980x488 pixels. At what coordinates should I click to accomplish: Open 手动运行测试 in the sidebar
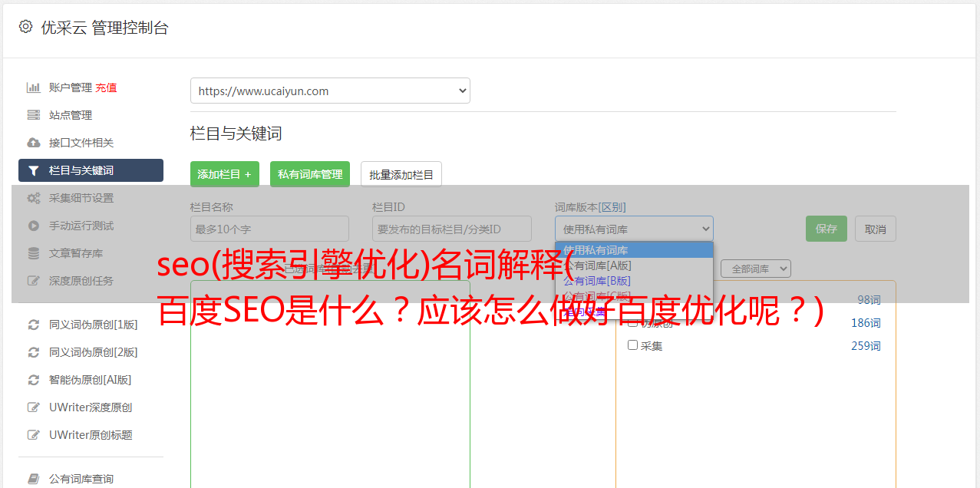click(81, 226)
